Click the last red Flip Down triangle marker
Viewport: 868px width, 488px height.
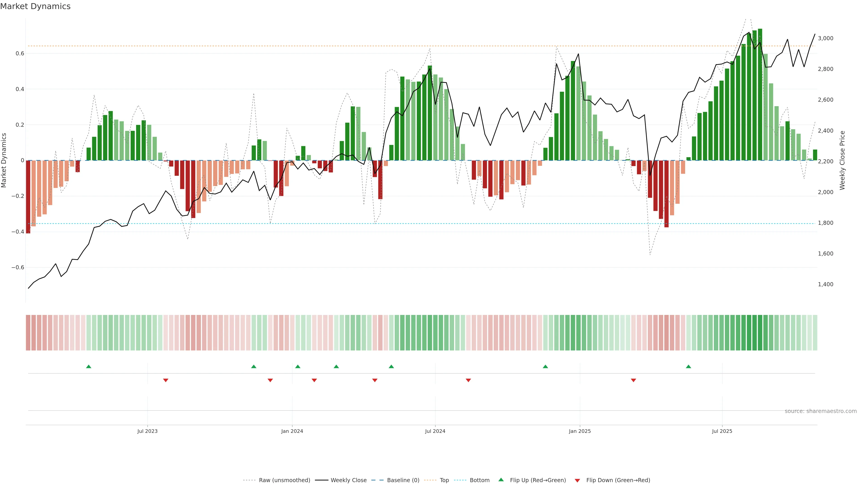coord(633,380)
